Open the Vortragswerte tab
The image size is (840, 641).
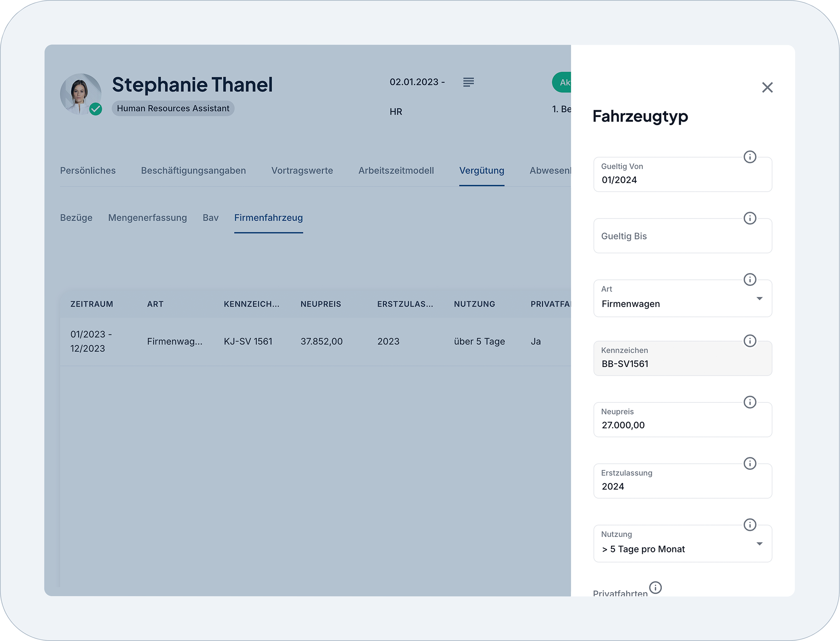pos(302,171)
